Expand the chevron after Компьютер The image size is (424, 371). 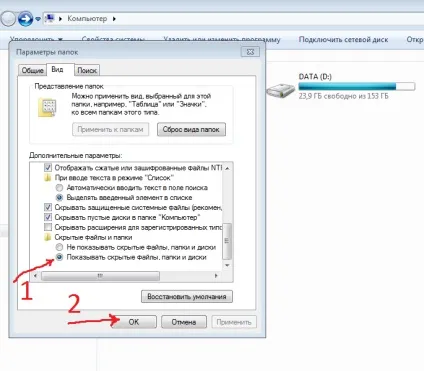(114, 19)
